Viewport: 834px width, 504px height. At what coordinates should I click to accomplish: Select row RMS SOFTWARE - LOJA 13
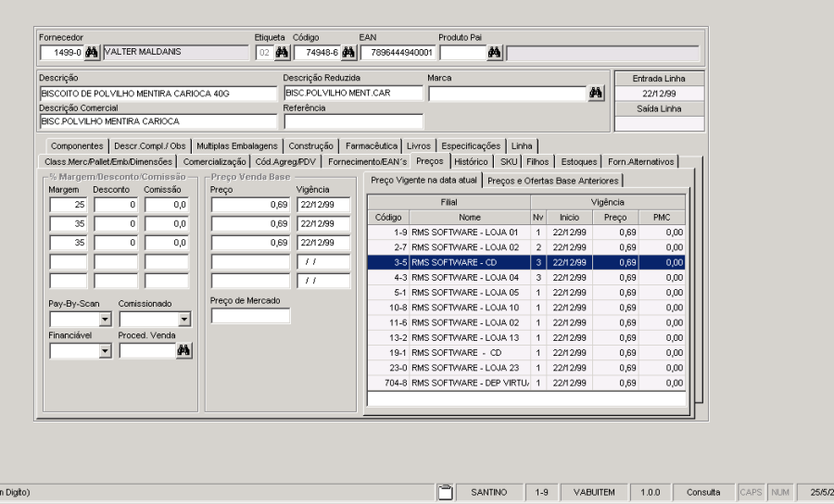[526, 337]
